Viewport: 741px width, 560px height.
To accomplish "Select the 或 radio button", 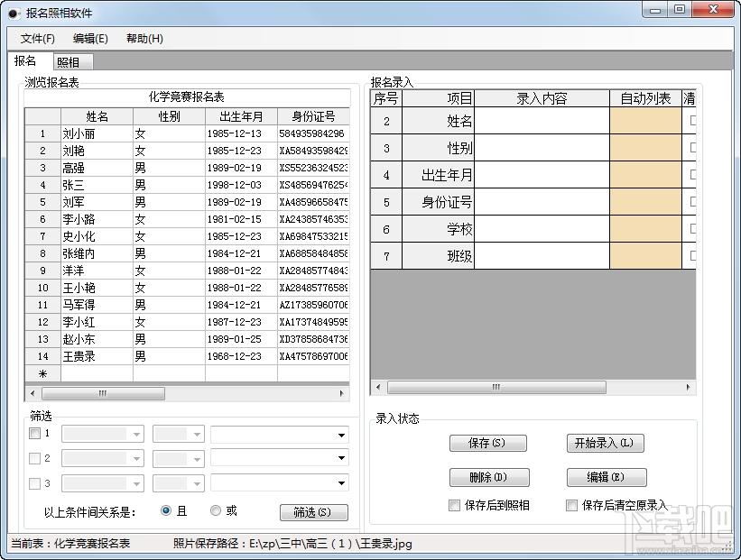I will 216,510.
